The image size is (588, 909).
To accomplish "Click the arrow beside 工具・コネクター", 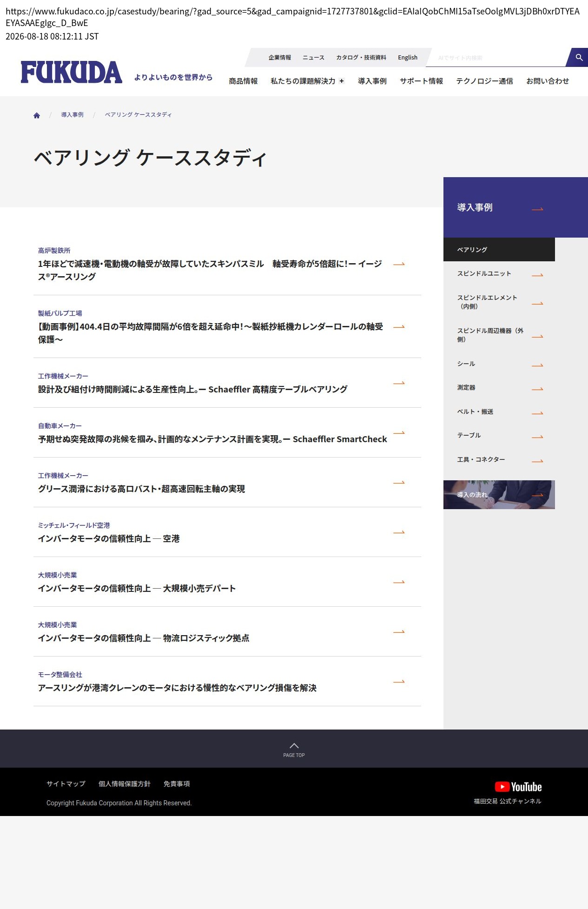I will point(537,461).
